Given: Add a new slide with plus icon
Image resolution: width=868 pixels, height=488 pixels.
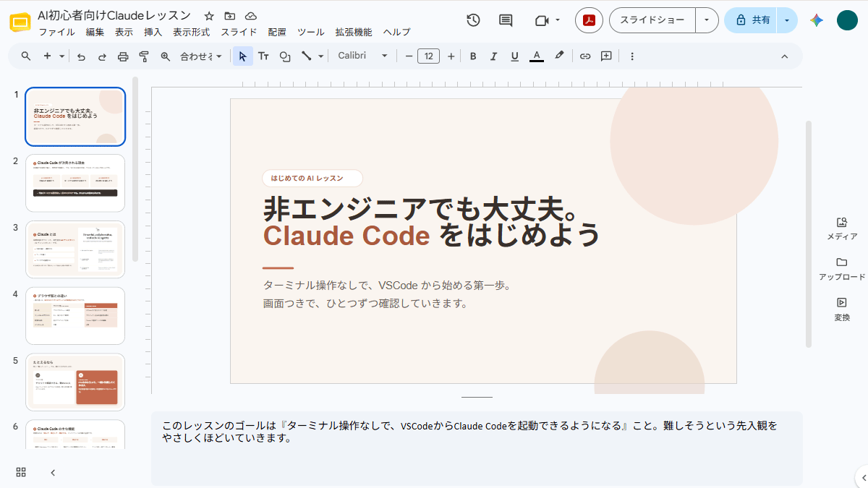Looking at the screenshot, I should pos(47,56).
